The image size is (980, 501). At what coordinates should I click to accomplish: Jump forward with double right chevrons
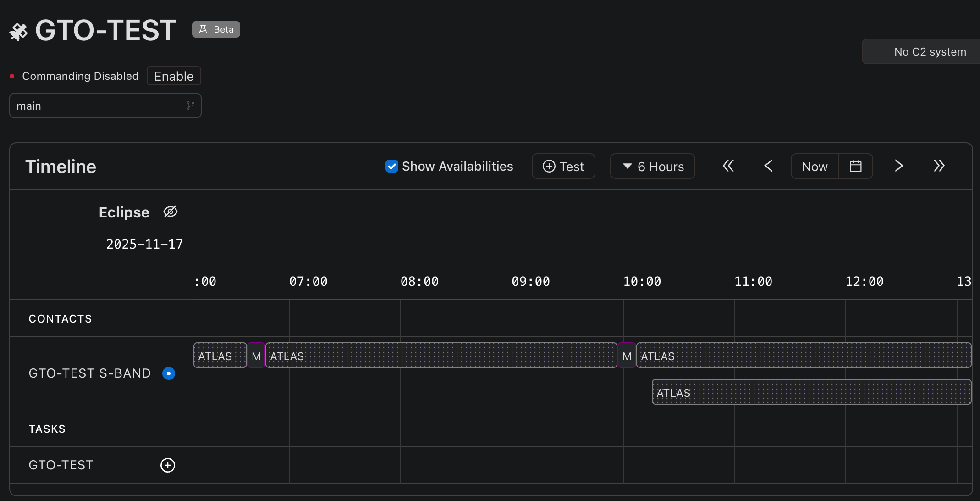tap(939, 166)
